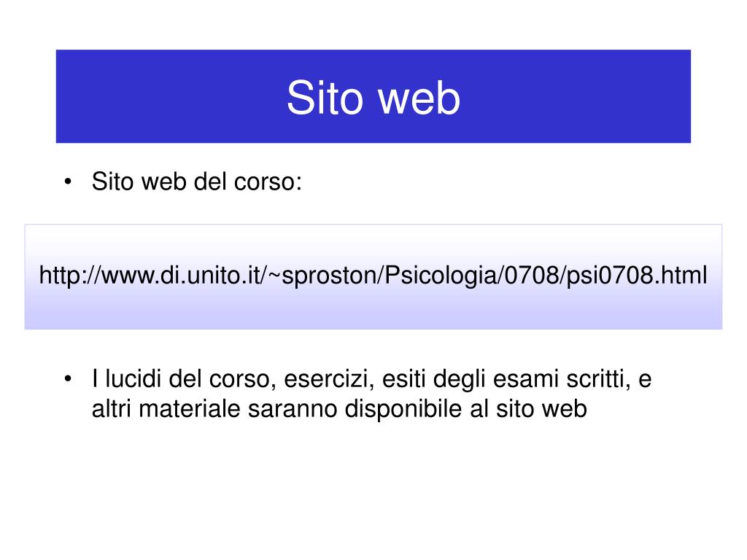The image size is (747, 560).
Task: Click the "Sito web" slide title
Action: tap(373, 98)
